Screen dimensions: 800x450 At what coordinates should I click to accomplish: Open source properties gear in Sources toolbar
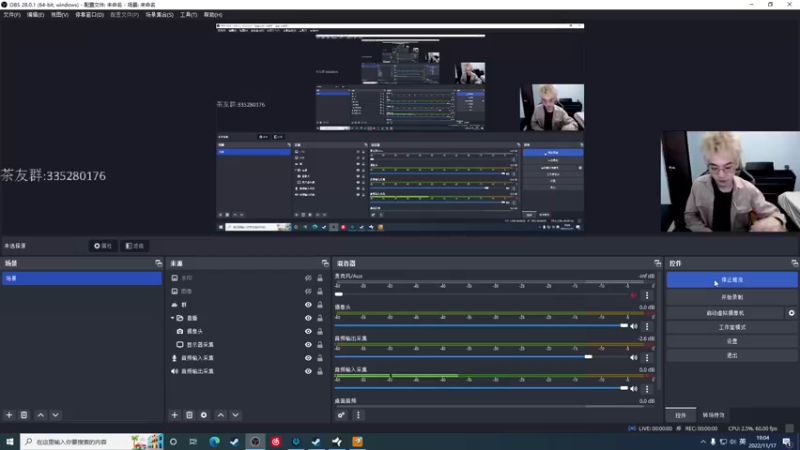point(204,415)
